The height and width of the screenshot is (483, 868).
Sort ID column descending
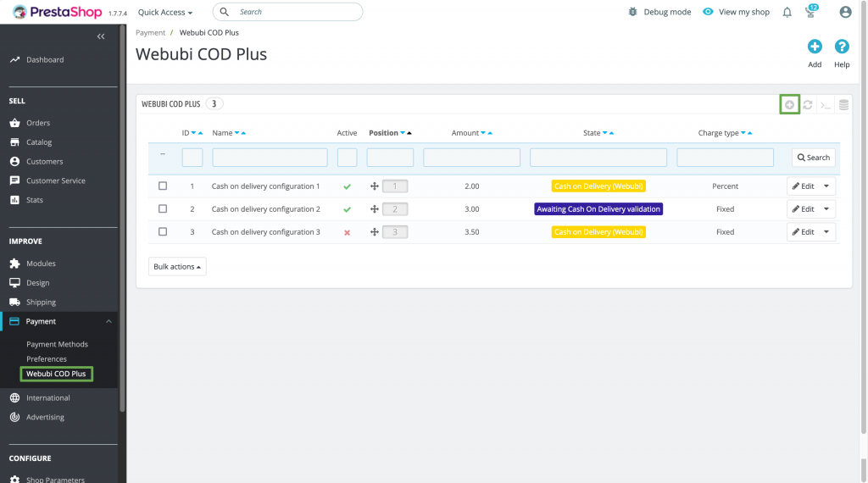(x=194, y=133)
